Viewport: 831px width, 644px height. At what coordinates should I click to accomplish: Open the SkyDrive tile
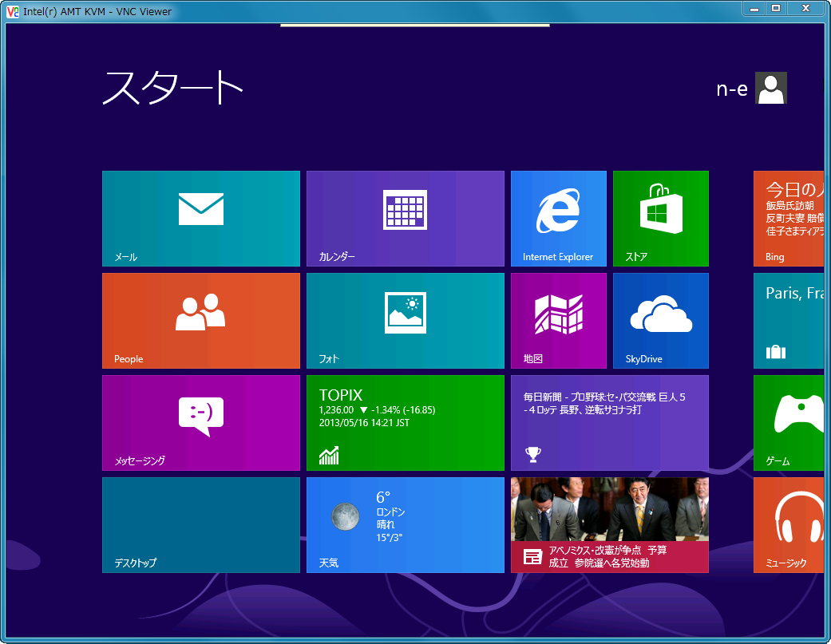point(661,321)
